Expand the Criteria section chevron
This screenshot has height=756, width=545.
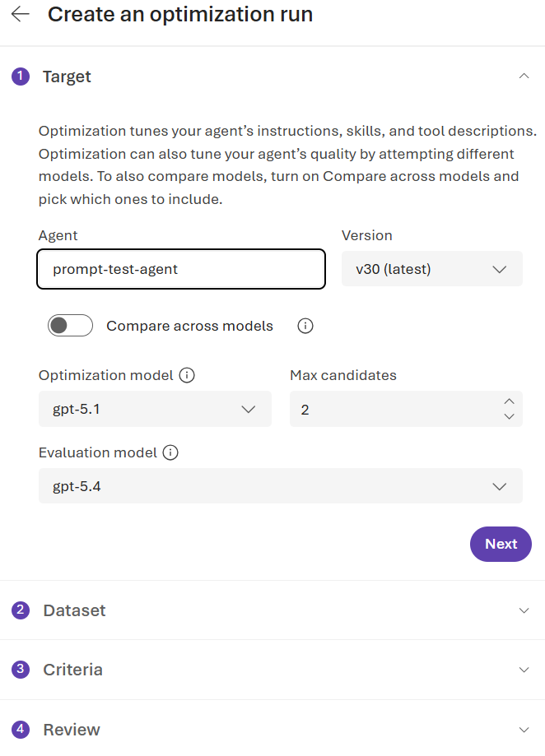click(524, 670)
